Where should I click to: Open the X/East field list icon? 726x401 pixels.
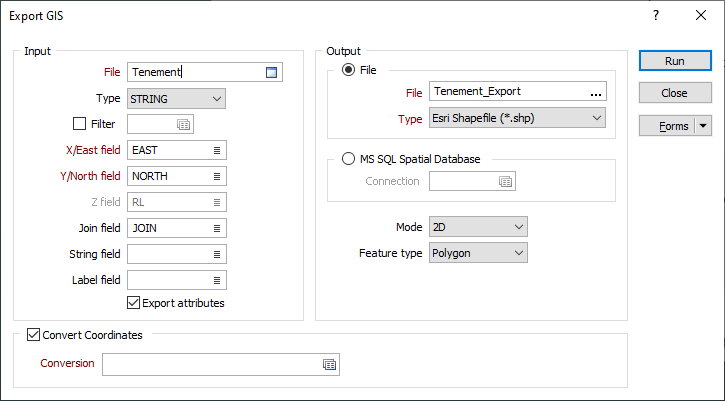click(217, 150)
